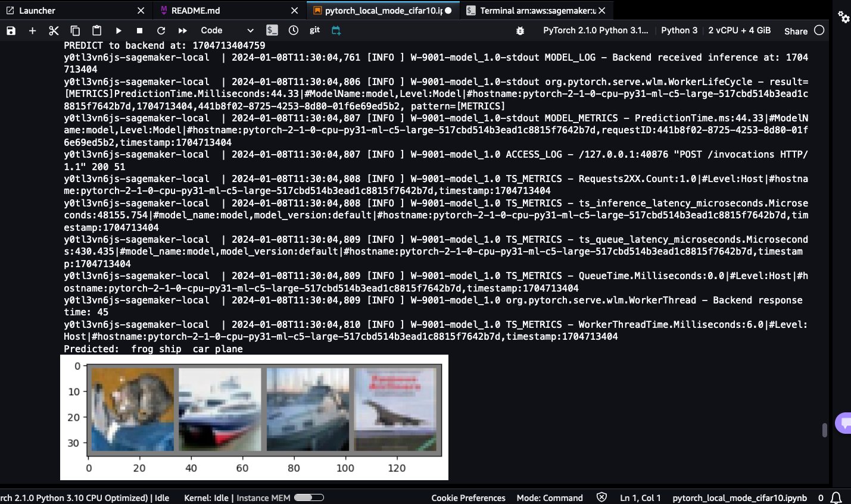The image size is (851, 504).
Task: Launch image terminal icon in toolbar
Action: click(272, 30)
